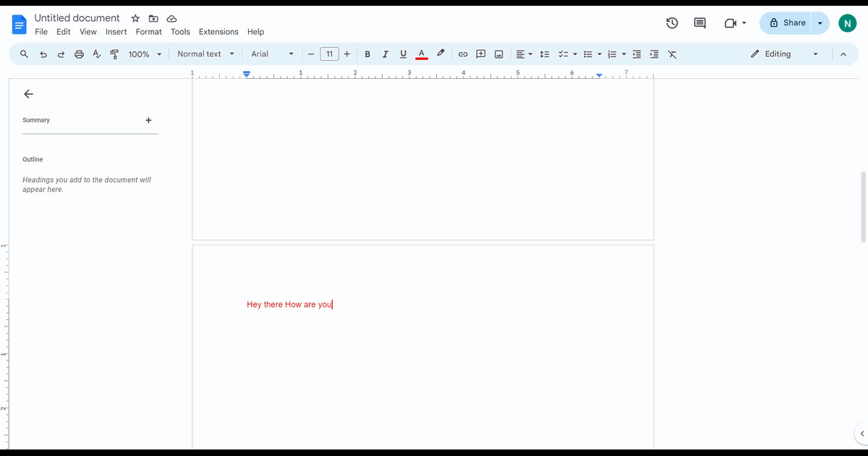This screenshot has height=456, width=868.
Task: Clear formatting
Action: click(672, 54)
